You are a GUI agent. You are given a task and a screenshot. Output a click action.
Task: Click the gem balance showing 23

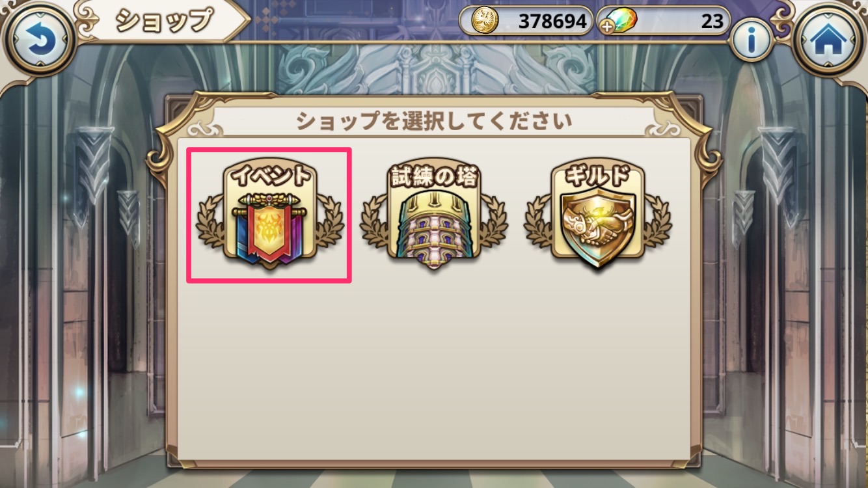pyautogui.click(x=712, y=21)
